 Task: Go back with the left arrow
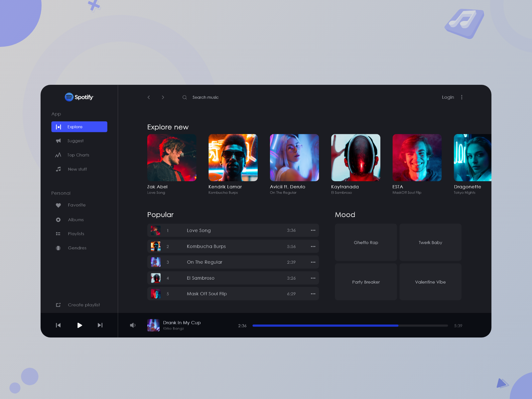click(x=149, y=97)
